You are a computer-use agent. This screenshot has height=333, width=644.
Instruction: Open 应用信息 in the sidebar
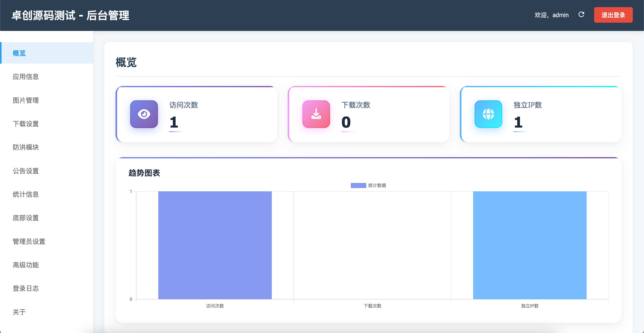[x=26, y=77]
